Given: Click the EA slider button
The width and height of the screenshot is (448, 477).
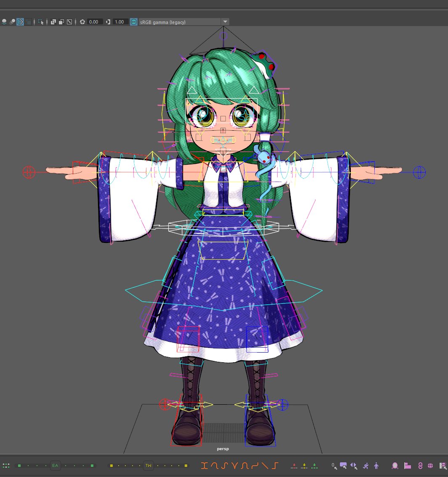Looking at the screenshot, I should tap(55, 465).
